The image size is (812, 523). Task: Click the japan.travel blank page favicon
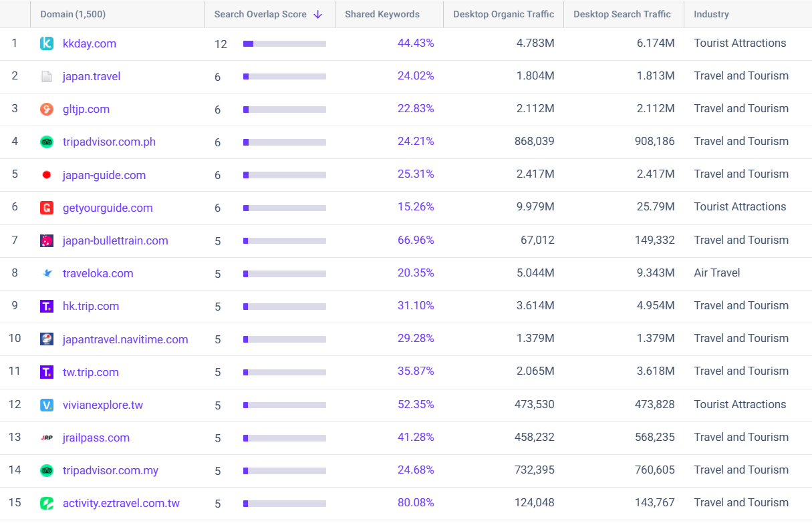47,76
